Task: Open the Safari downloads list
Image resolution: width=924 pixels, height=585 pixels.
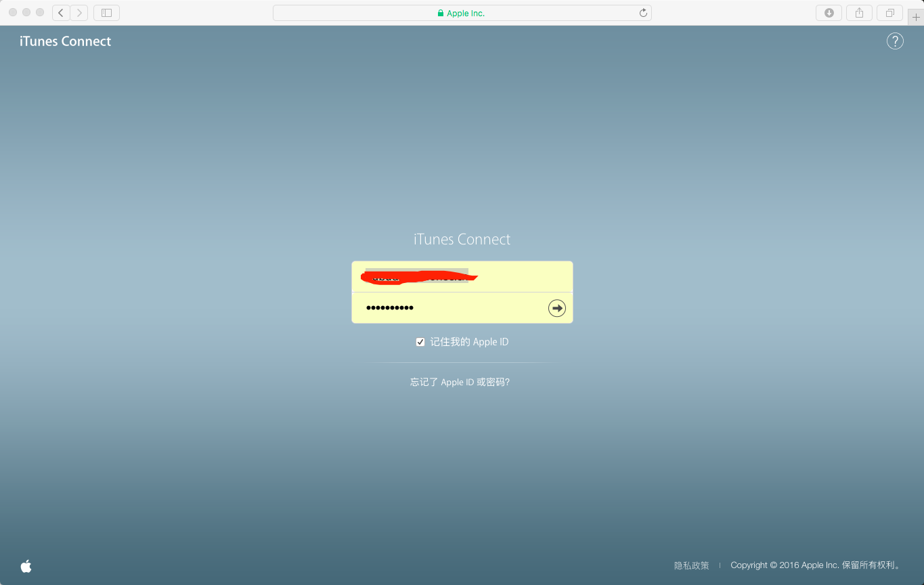Action: pyautogui.click(x=829, y=13)
